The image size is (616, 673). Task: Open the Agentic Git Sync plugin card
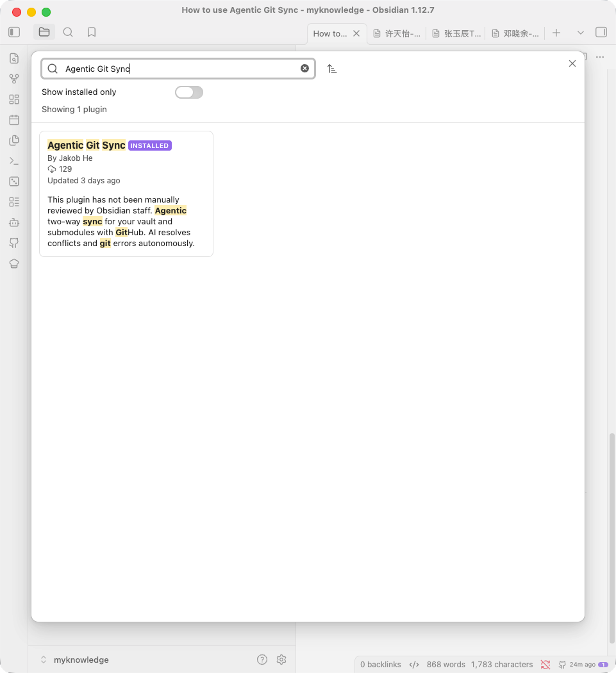(126, 194)
